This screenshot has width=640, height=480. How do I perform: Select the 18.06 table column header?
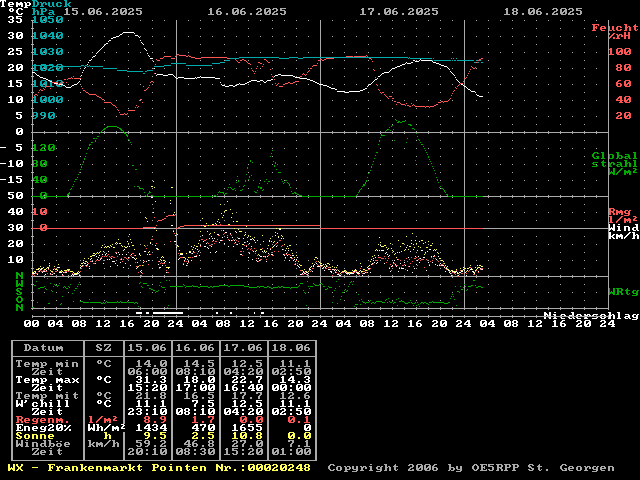coord(291,348)
